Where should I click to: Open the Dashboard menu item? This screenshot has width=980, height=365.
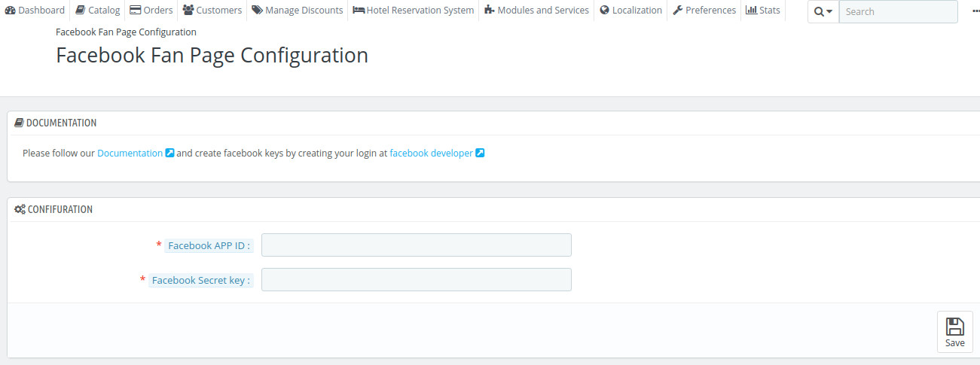click(35, 11)
